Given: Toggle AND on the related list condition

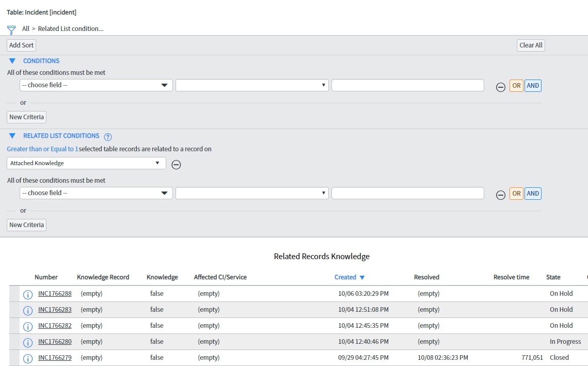Looking at the screenshot, I should coord(532,193).
